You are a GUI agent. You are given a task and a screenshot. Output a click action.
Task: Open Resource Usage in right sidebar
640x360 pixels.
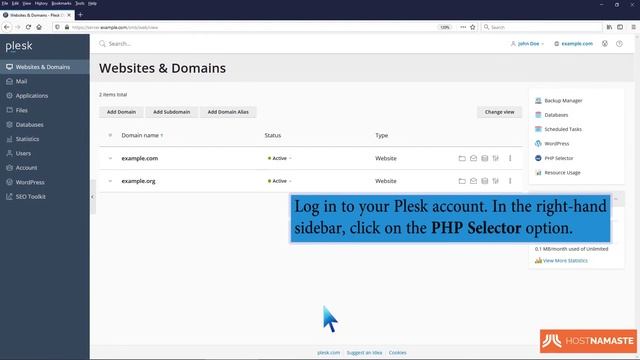point(562,173)
